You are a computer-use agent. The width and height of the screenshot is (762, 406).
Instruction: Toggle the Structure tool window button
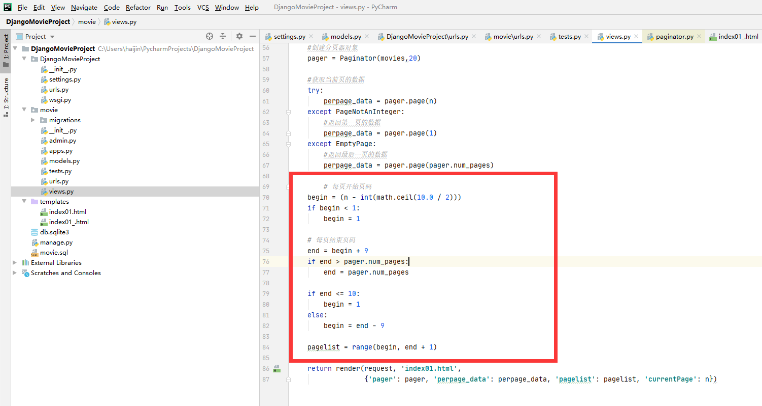click(x=6, y=98)
